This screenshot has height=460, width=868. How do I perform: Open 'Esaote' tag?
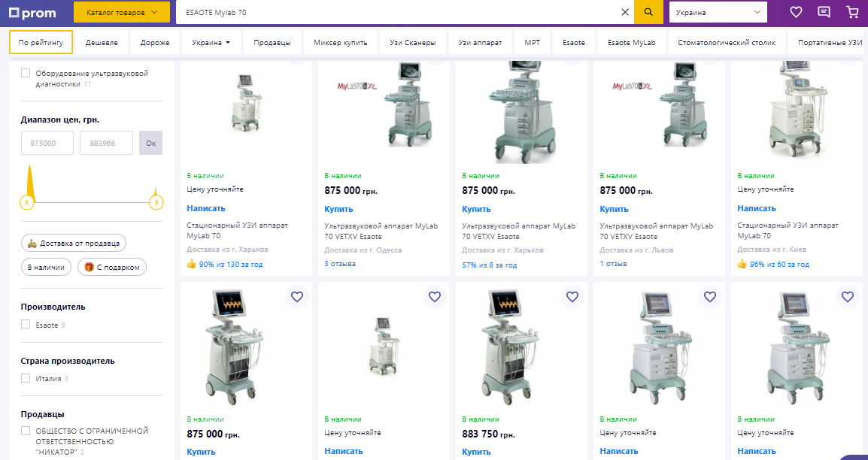pyautogui.click(x=573, y=43)
